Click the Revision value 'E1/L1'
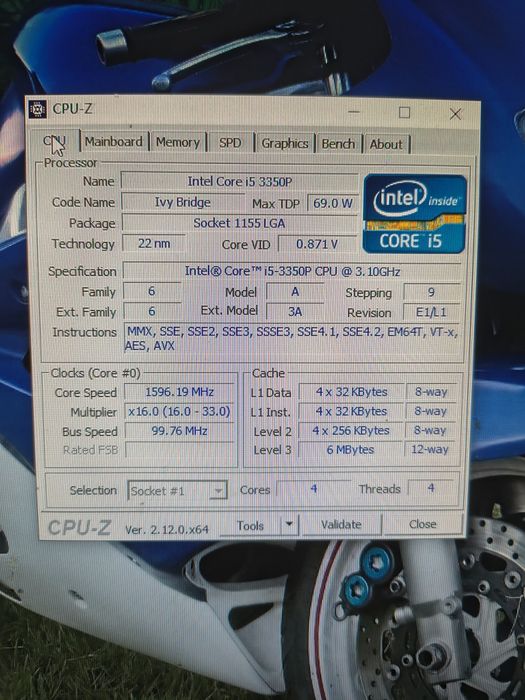The width and height of the screenshot is (525, 700). coord(431,312)
